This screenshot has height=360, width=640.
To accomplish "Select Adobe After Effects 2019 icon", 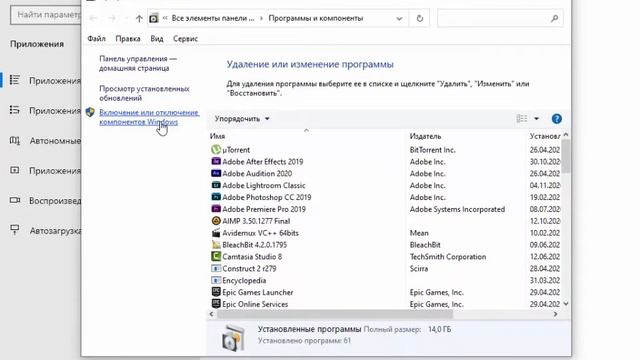I will coord(216,162).
